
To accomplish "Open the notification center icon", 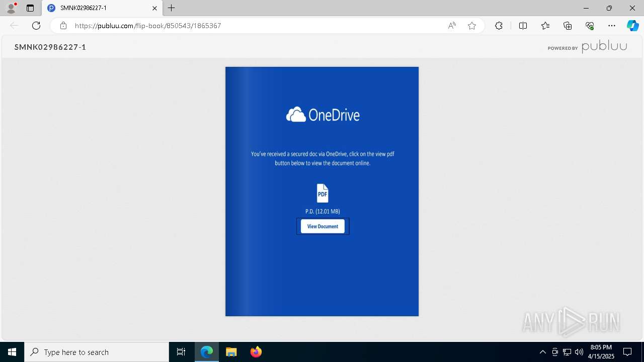I will (627, 352).
